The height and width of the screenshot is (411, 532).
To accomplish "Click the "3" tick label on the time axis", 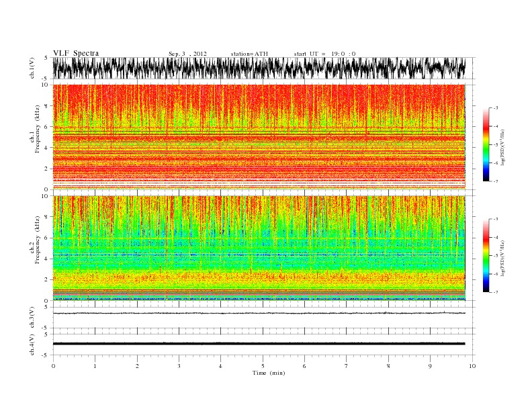I will click(179, 366).
